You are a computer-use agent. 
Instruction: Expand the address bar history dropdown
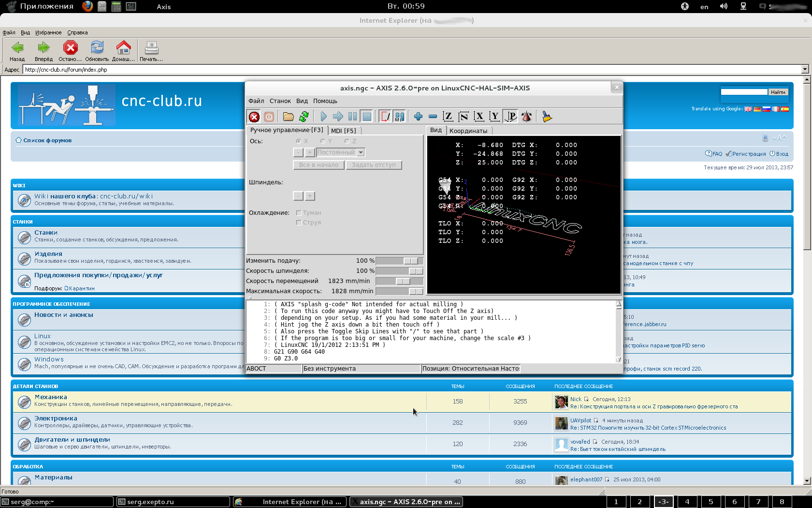805,69
